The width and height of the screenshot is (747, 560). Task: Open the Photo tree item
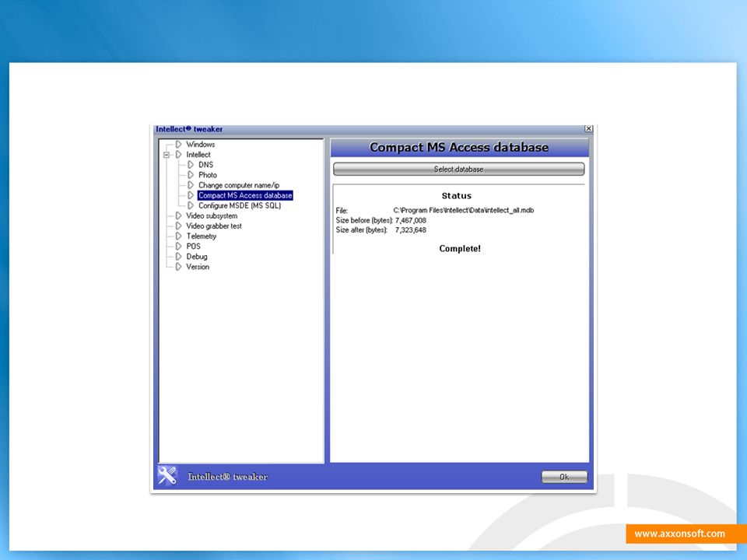coord(208,175)
